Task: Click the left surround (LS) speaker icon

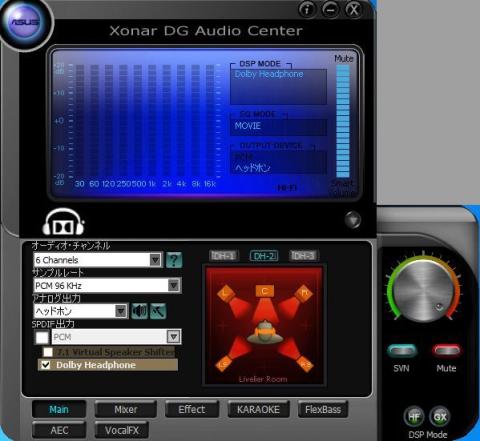Action: [224, 364]
